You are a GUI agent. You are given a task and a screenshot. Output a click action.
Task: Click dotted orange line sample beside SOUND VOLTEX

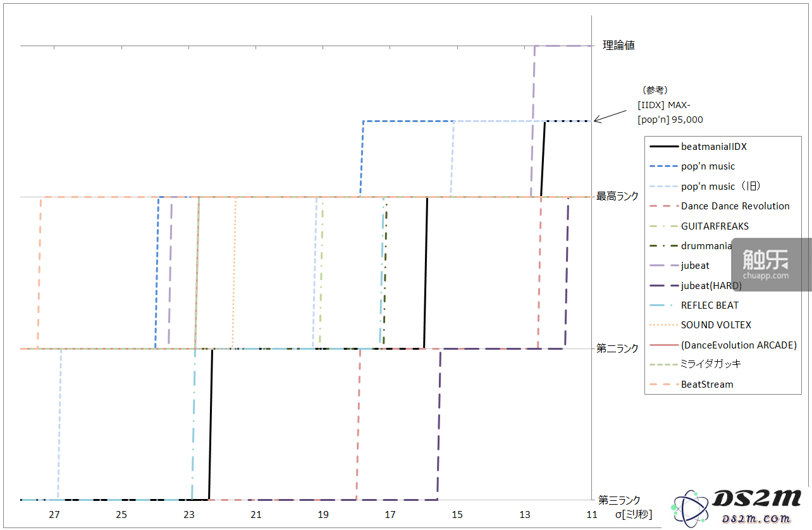pos(663,325)
